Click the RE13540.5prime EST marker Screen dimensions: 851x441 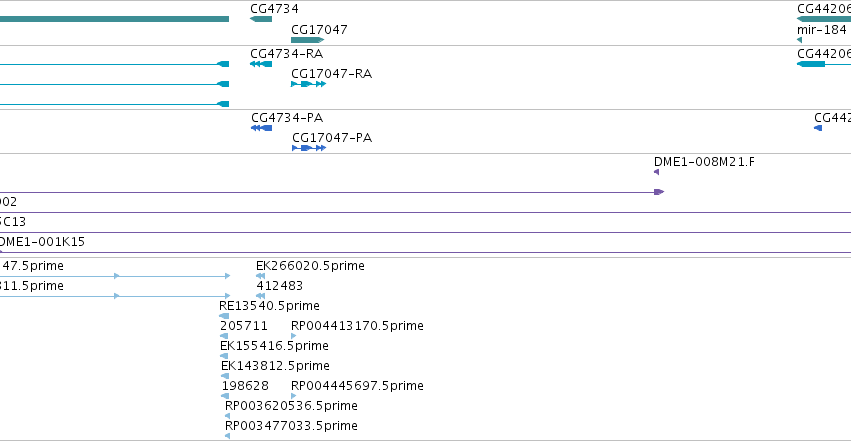[224, 316]
